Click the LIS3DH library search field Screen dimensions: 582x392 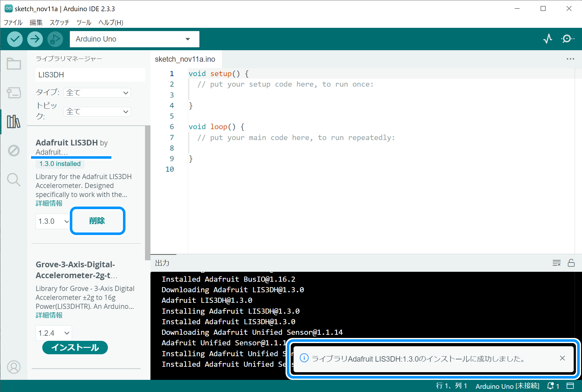tap(90, 75)
